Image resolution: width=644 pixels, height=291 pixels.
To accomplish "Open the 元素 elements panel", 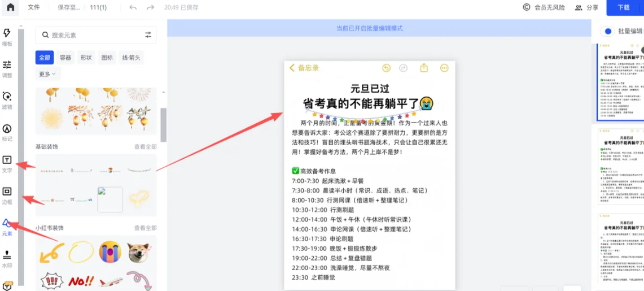I will [x=7, y=228].
